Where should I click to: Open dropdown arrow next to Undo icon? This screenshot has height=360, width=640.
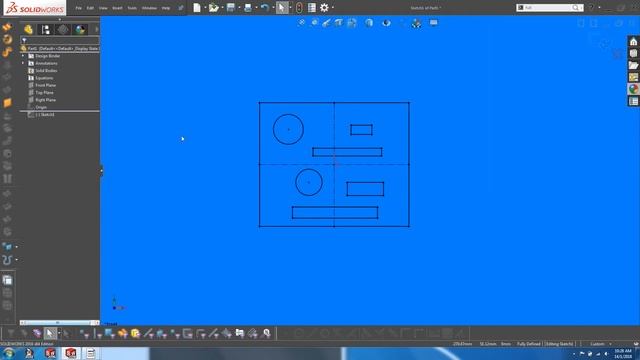click(273, 7)
